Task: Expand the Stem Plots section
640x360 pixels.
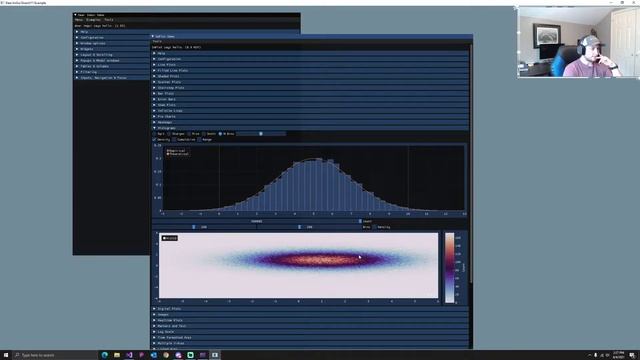Action: 311,105
